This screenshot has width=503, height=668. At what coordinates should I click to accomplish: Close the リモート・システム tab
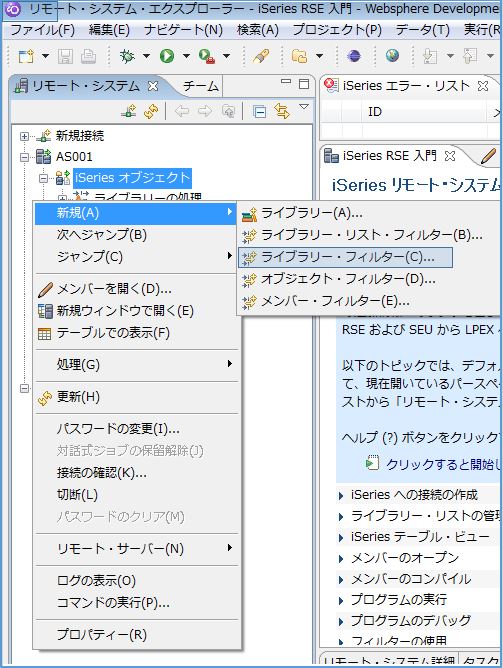coord(153,86)
